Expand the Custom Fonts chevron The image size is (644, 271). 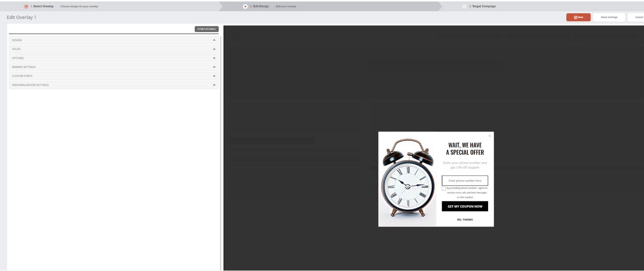(214, 76)
